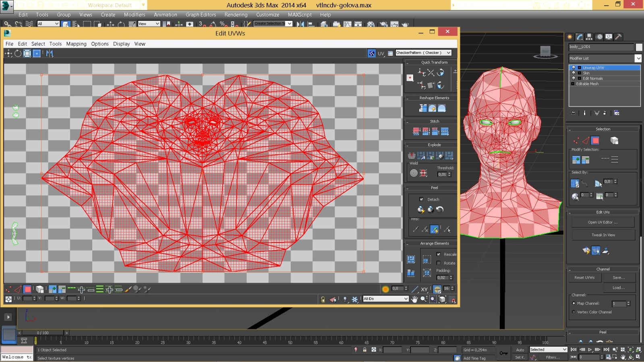The image size is (644, 362).
Task: Click the Relax Until Flat reshape icon
Action: point(432,108)
